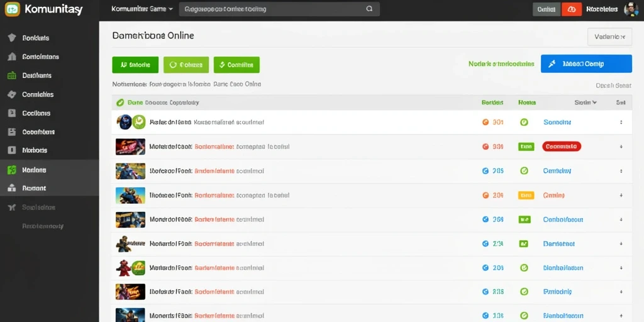This screenshot has width=644, height=322.
Task: Click the Vadenlex button at top right
Action: (x=609, y=36)
